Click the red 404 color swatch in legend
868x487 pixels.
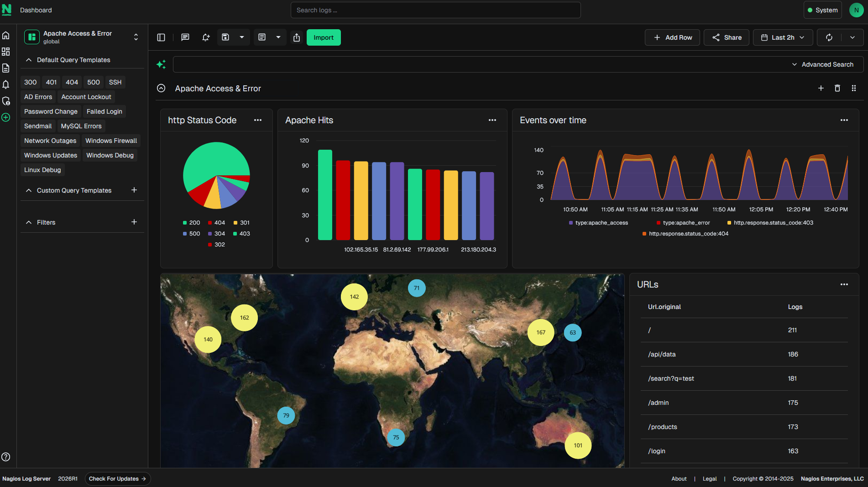(209, 222)
